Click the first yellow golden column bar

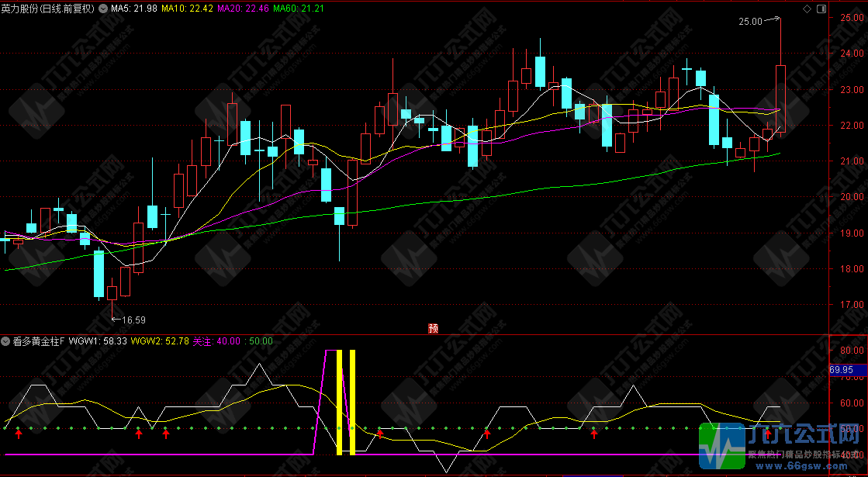pos(339,402)
